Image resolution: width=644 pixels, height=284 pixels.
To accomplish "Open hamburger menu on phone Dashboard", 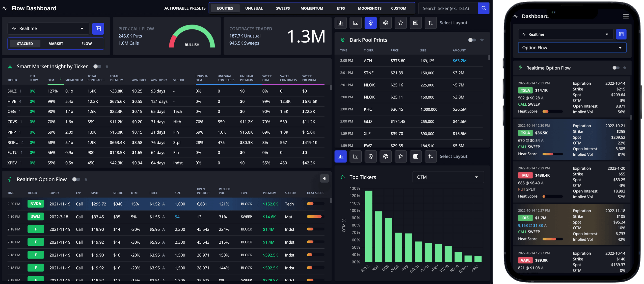I will pyautogui.click(x=625, y=16).
